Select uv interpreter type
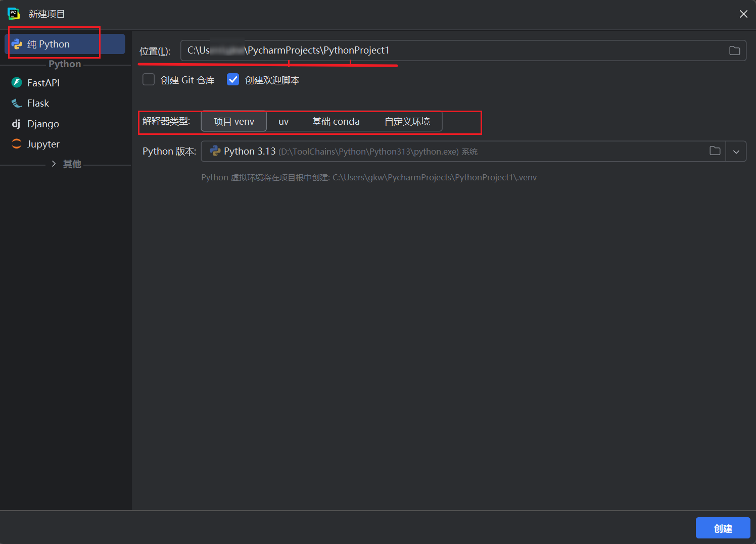756x544 pixels. pos(283,121)
